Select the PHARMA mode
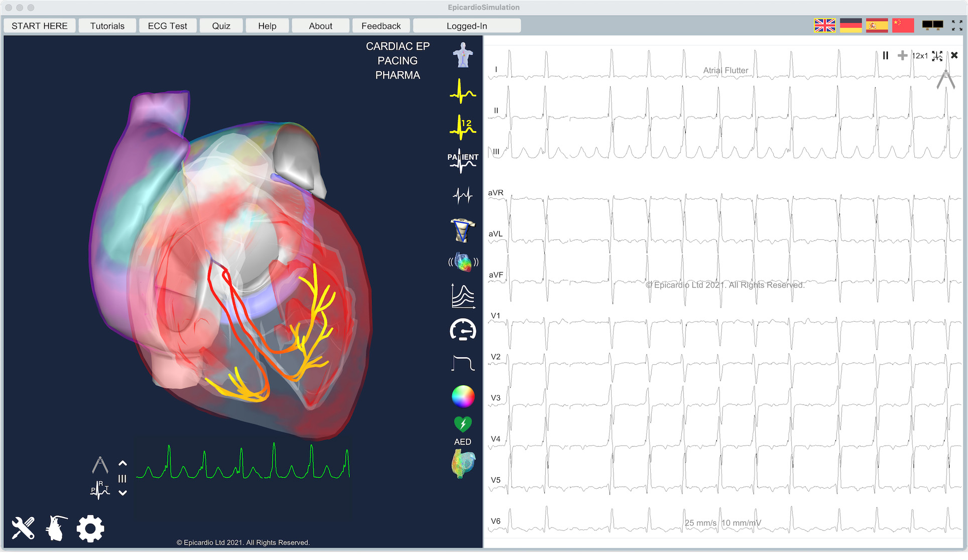Screen dimensions: 968x560 point(398,75)
